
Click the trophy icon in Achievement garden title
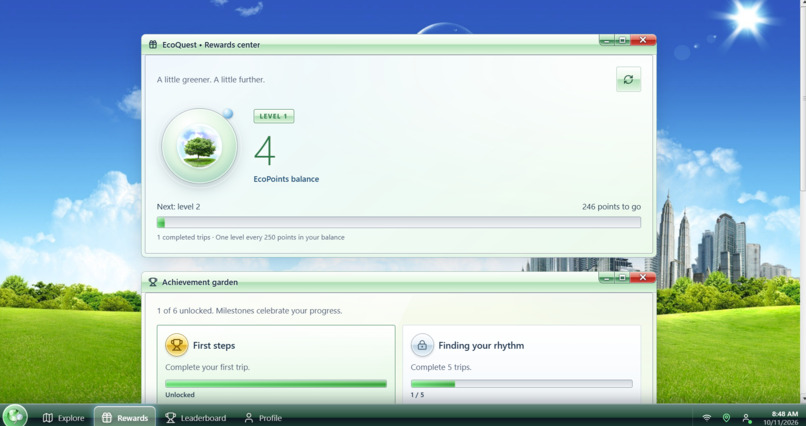point(153,282)
